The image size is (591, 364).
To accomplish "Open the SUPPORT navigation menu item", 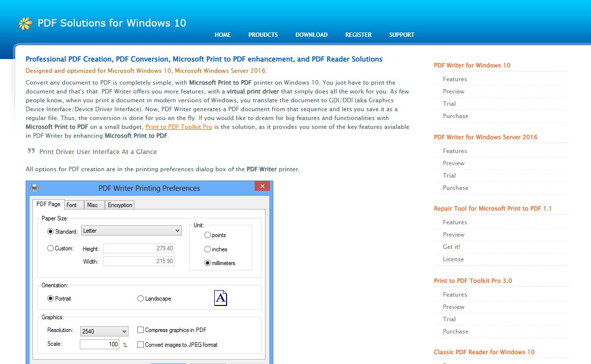I will [x=401, y=35].
